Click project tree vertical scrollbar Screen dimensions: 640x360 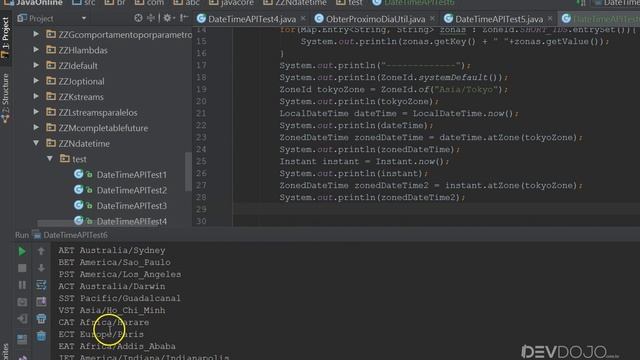coord(188,171)
